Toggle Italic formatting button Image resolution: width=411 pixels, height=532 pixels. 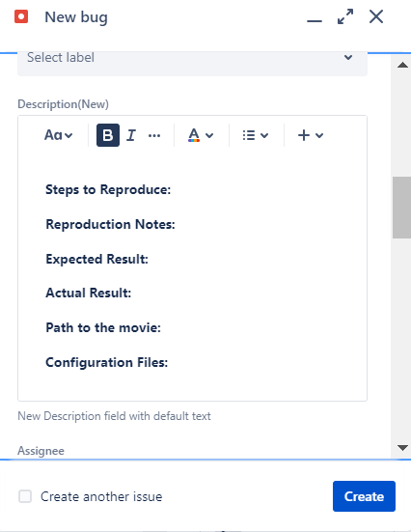[x=131, y=135]
